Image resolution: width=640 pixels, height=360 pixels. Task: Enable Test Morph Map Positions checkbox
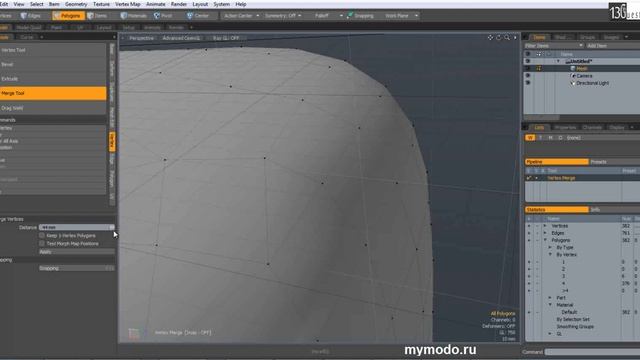pyautogui.click(x=42, y=243)
